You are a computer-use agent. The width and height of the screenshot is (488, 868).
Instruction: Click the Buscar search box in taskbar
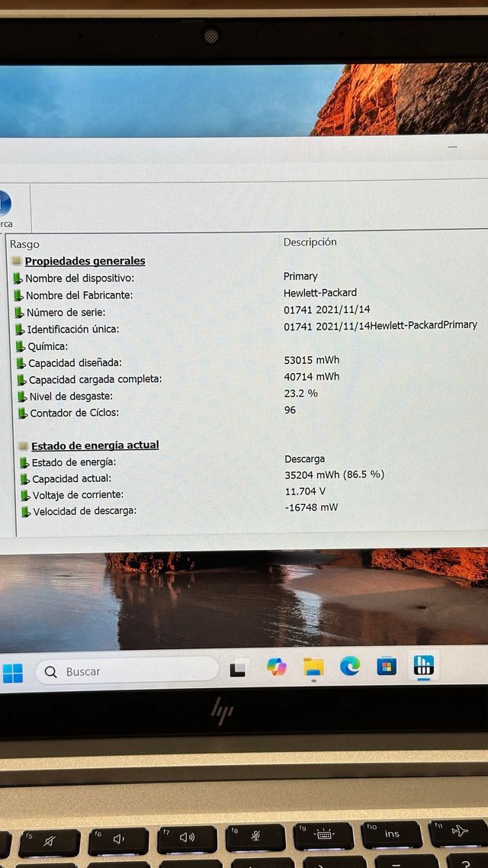coord(127,671)
